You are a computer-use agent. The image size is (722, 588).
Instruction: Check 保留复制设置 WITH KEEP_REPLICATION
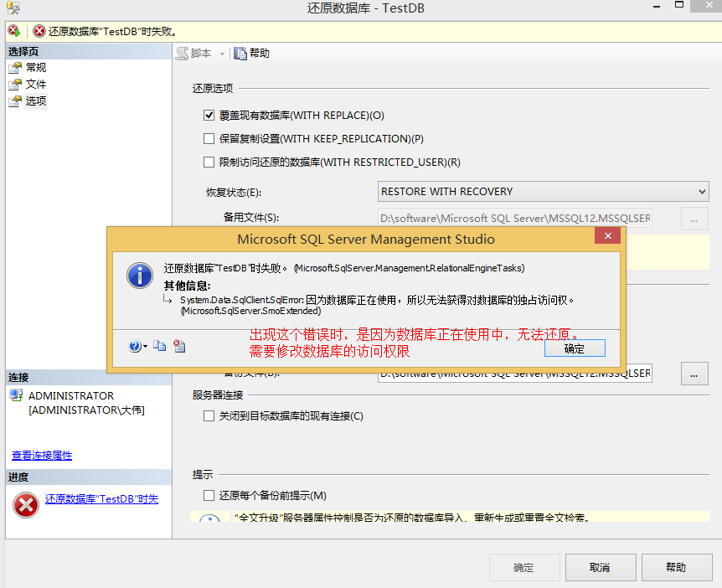click(x=209, y=138)
